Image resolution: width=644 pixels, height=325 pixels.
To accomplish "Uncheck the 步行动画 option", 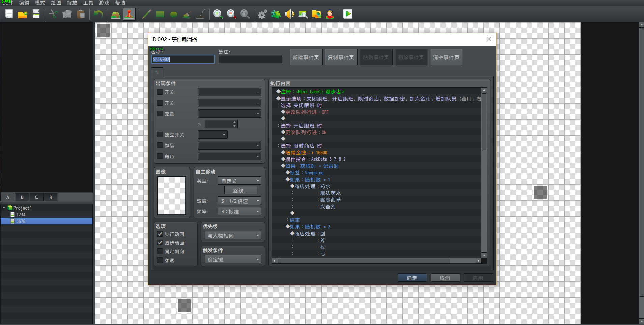I will pos(160,234).
